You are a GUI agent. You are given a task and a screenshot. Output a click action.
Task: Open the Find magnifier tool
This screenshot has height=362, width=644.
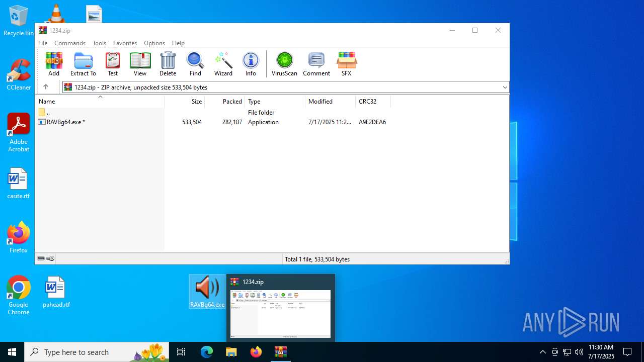tap(195, 64)
